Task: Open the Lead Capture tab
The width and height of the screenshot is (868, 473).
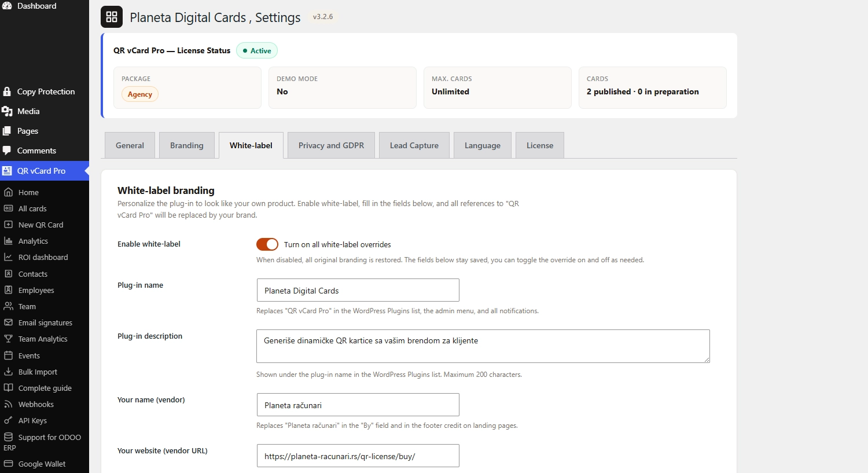Action: click(x=414, y=145)
